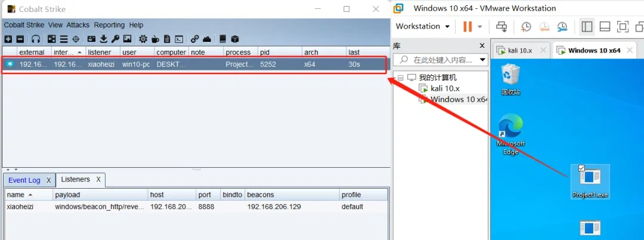Select the Microsoft Edge desktop shortcut
644x240 pixels.
pos(511,135)
